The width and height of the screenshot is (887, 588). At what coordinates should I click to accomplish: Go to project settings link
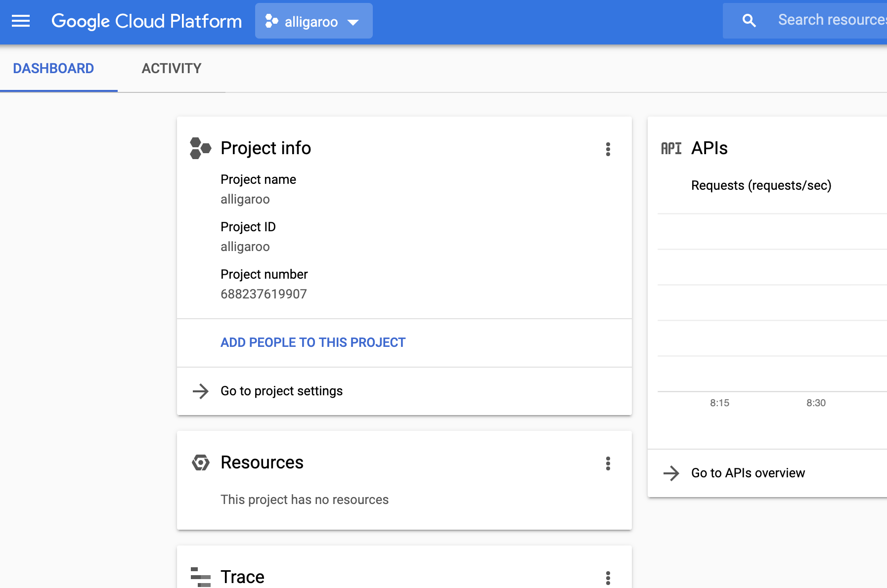[x=281, y=391]
